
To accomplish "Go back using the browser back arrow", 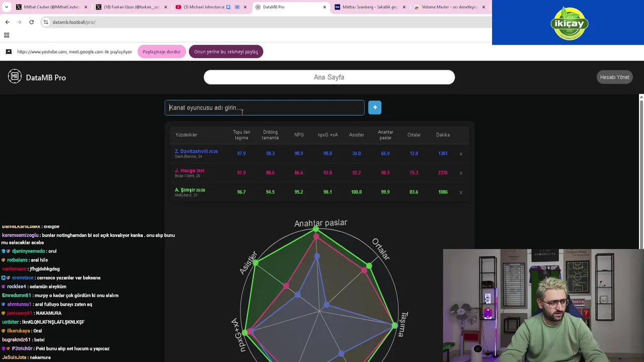I will (7, 22).
